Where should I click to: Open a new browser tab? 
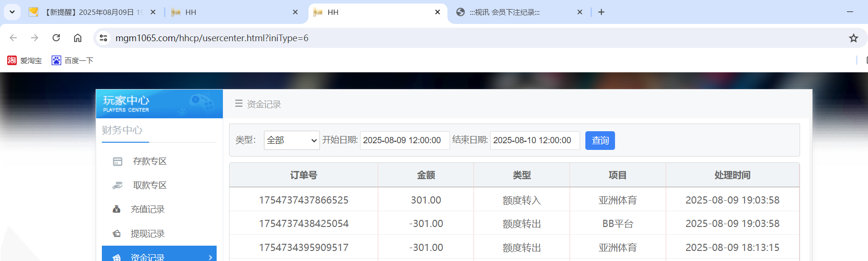coord(601,12)
